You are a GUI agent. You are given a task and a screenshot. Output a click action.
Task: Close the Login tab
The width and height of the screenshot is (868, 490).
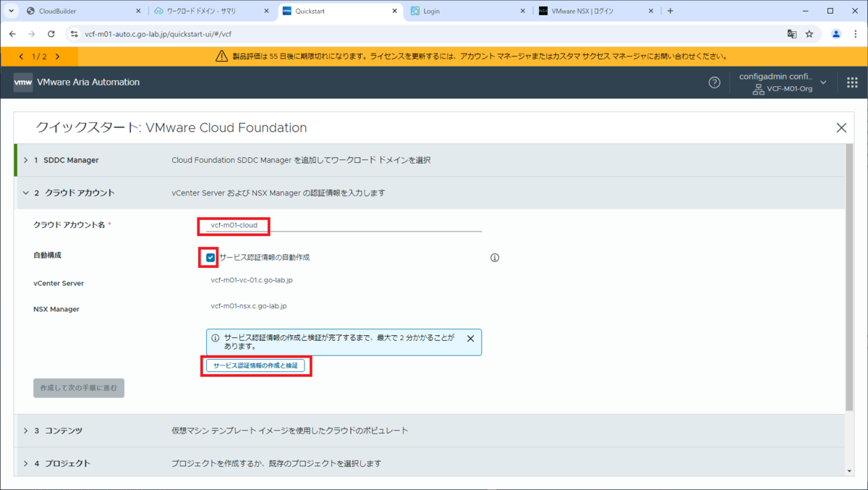[x=522, y=11]
